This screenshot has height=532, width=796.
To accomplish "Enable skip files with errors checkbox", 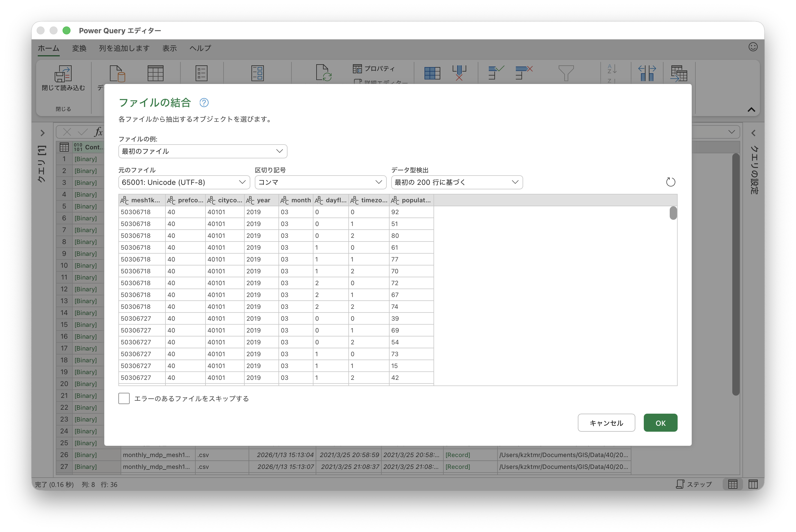I will [124, 398].
